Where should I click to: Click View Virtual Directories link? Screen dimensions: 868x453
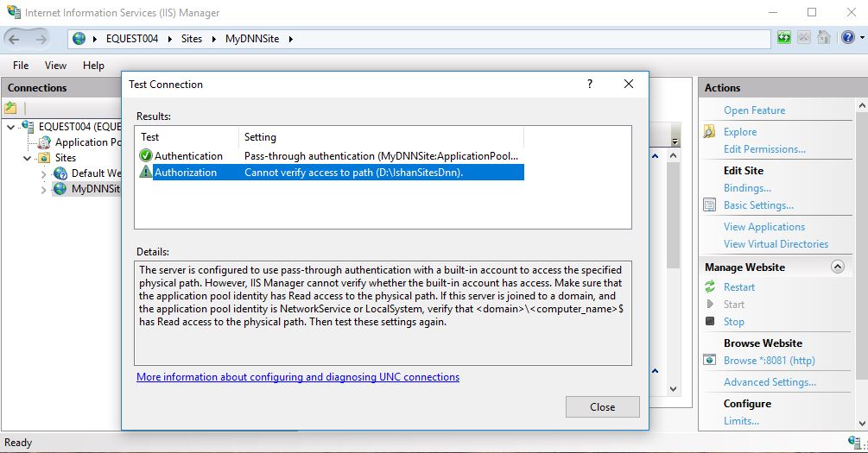click(776, 244)
